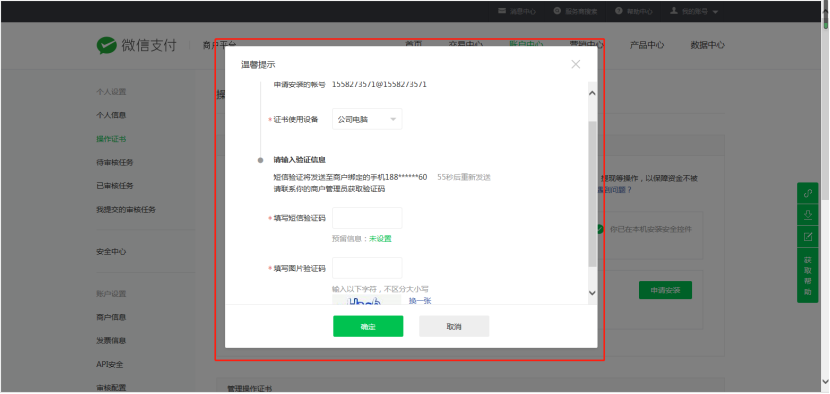Select 操作证书 in the sidebar
Viewport: 830px width, 394px height.
111,139
